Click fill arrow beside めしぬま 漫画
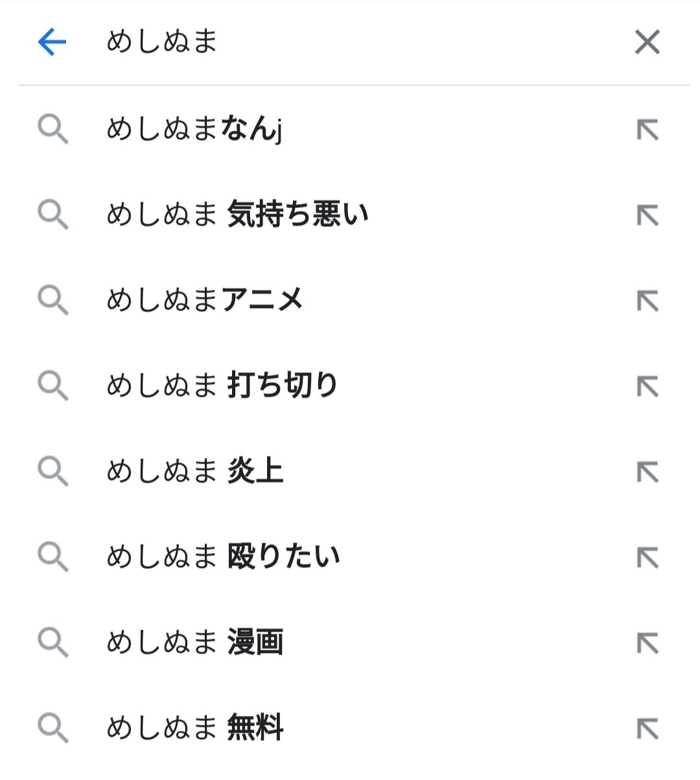700x780 pixels. [647, 643]
